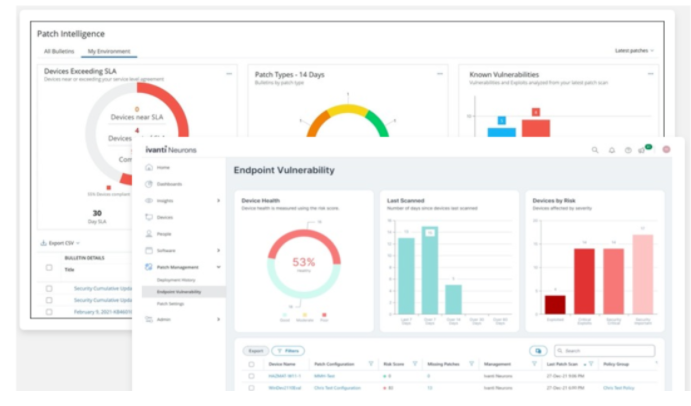The image size is (691, 406).
Task: Check the first Security Cumulative Update bulletin checkbox
Action: (48, 287)
